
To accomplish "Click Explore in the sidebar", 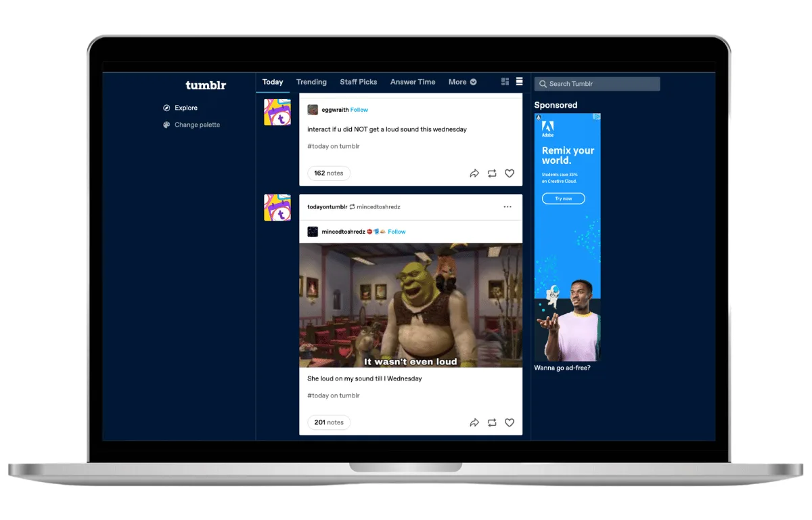I will 186,108.
